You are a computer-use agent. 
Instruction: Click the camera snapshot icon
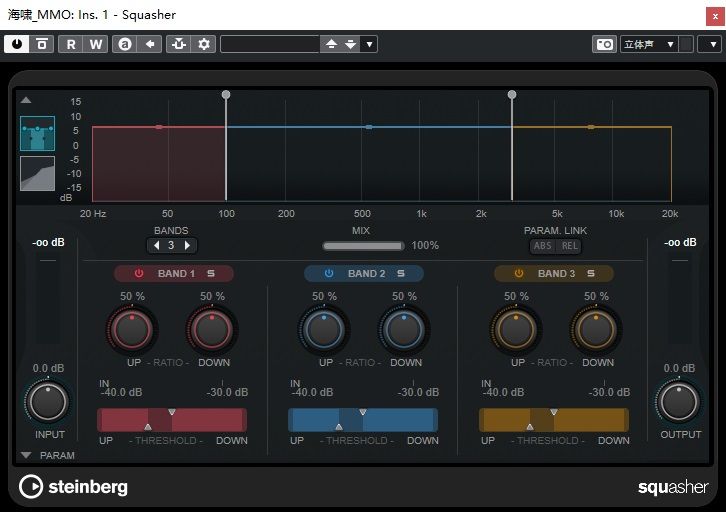[604, 44]
